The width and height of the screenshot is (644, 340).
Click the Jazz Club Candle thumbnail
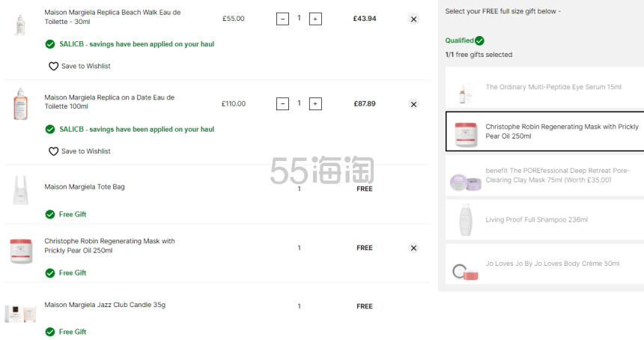[20, 314]
